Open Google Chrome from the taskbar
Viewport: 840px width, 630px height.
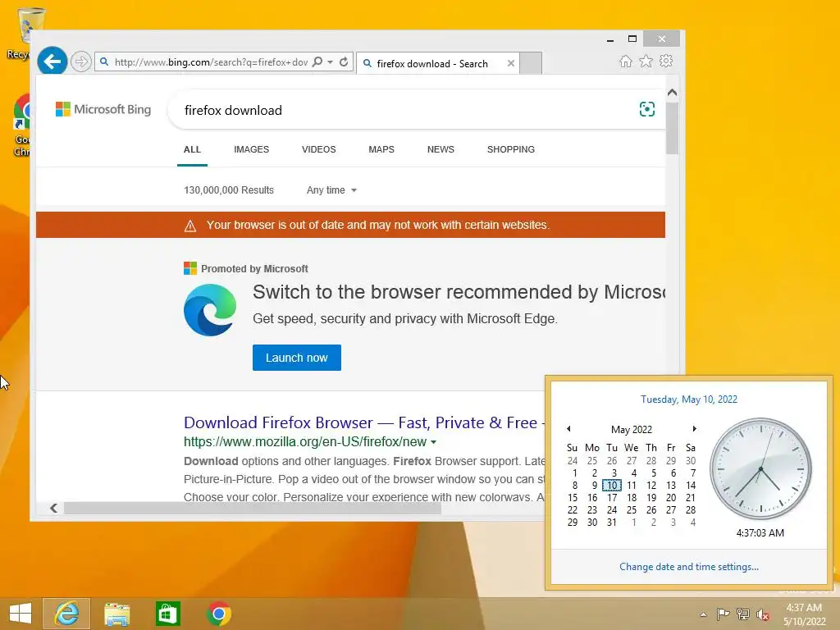click(x=218, y=614)
